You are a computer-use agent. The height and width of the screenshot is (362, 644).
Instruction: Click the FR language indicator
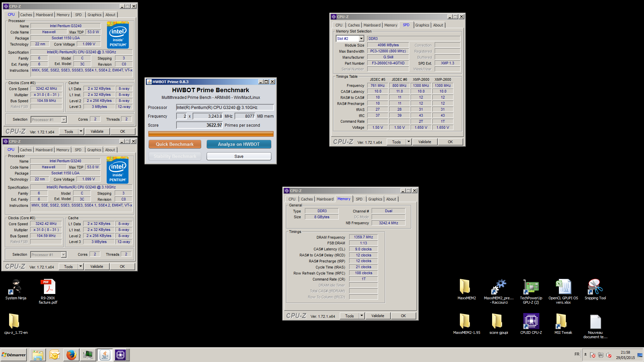click(577, 354)
